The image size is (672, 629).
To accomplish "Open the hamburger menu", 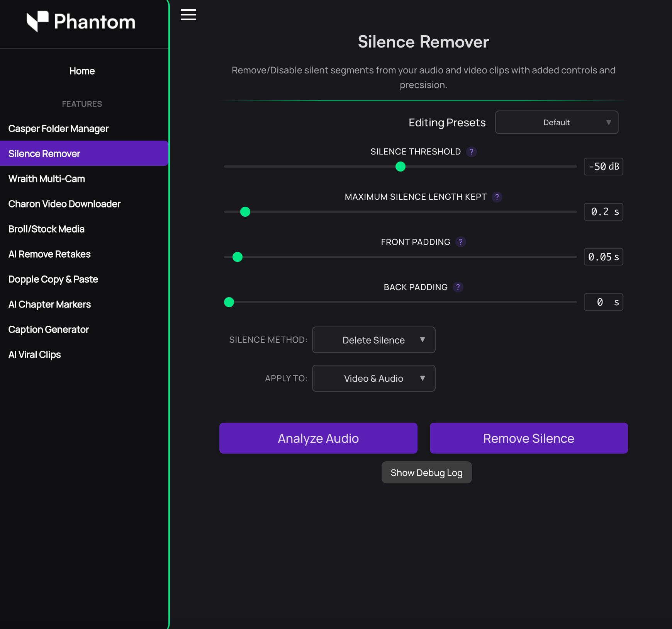I will point(188,15).
